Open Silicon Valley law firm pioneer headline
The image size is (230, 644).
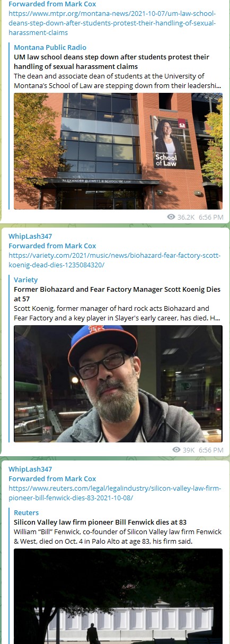coord(100,523)
